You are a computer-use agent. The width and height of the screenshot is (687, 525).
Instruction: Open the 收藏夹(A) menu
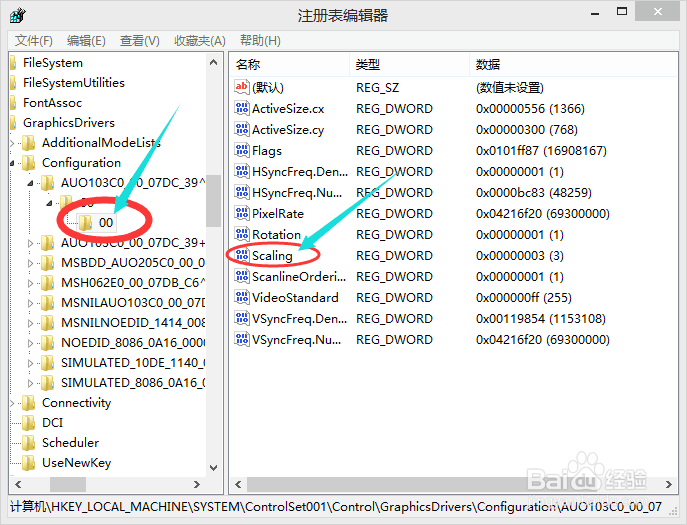[200, 41]
